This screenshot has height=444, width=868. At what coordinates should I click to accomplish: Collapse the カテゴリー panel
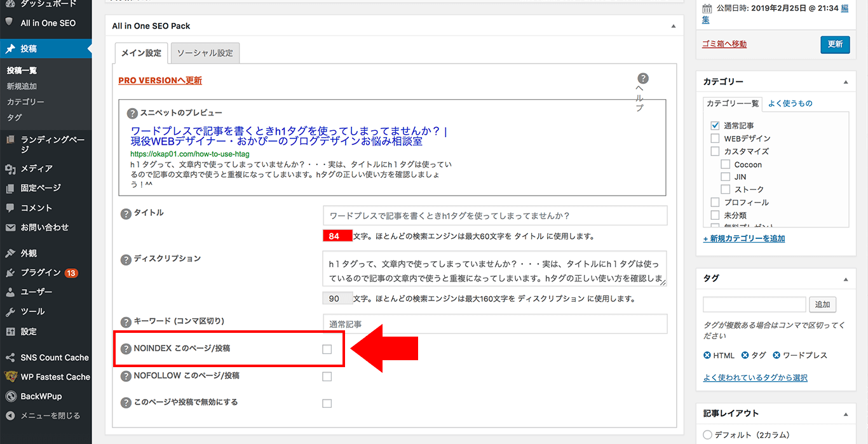point(845,82)
